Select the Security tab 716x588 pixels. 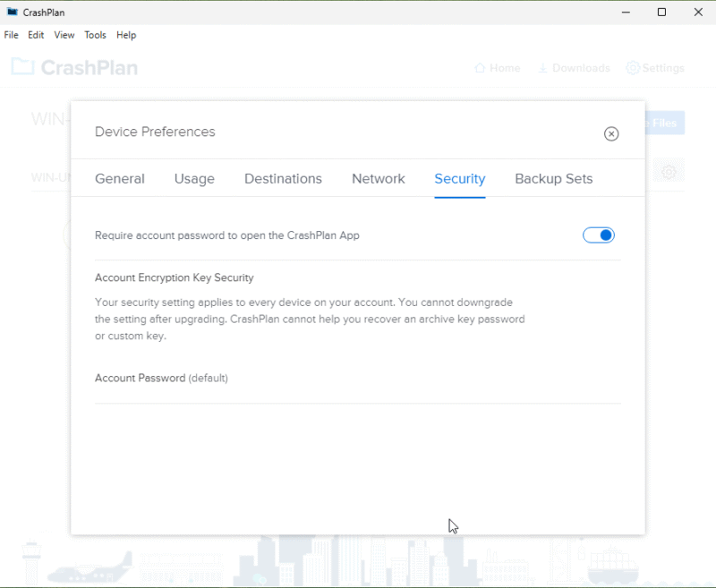click(x=460, y=178)
